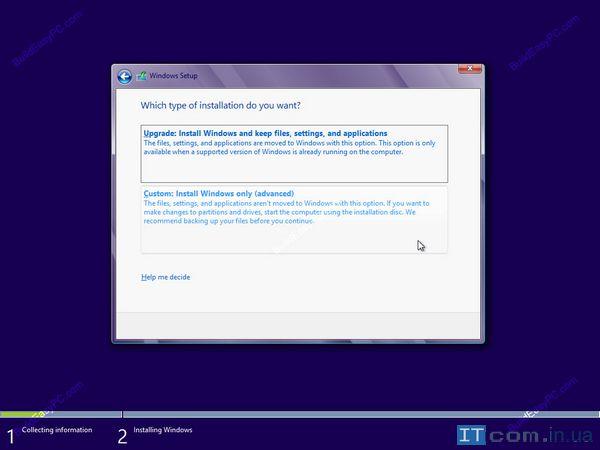This screenshot has width=600, height=450.
Task: Click the blue IT logo box
Action: tap(472, 435)
